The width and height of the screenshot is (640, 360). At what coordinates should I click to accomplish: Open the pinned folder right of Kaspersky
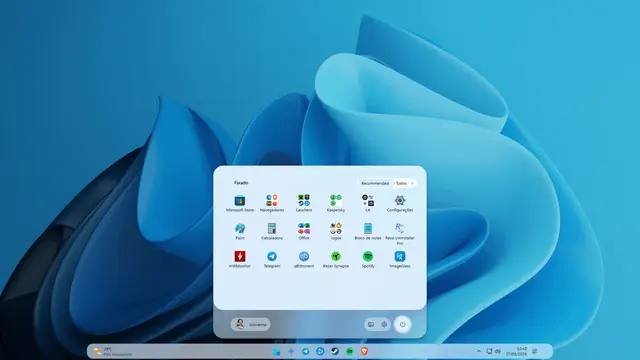[368, 203]
